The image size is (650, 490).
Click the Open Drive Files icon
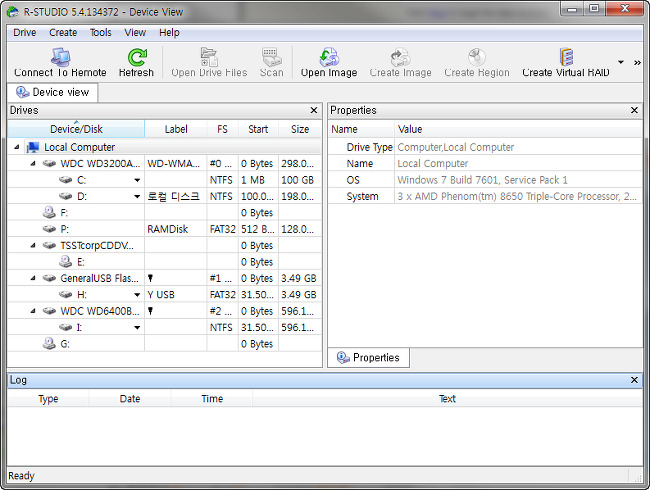(209, 57)
